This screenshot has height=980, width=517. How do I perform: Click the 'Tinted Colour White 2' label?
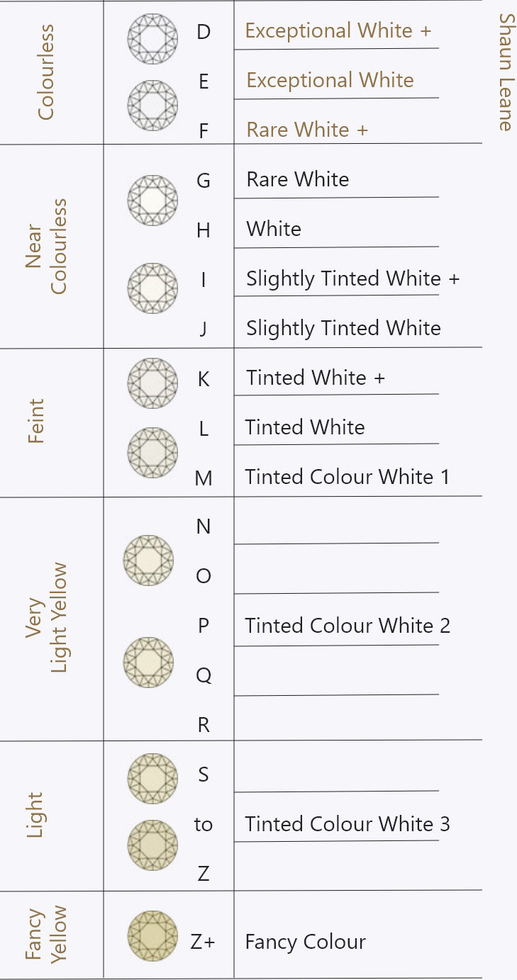tap(348, 626)
